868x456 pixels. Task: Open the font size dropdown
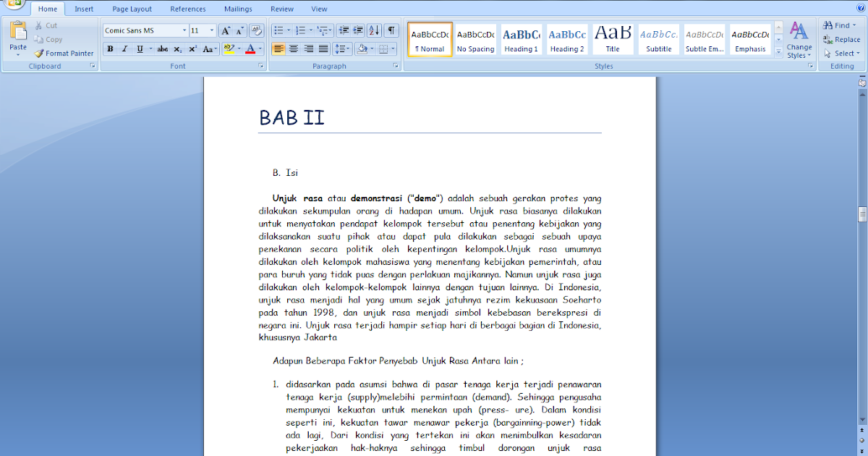(x=212, y=30)
